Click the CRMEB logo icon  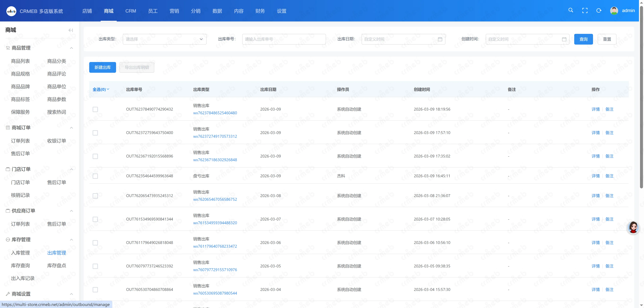click(11, 11)
